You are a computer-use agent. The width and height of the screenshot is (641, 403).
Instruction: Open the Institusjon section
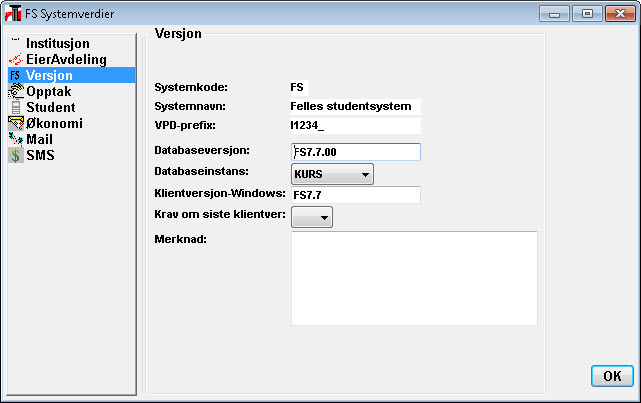click(58, 43)
